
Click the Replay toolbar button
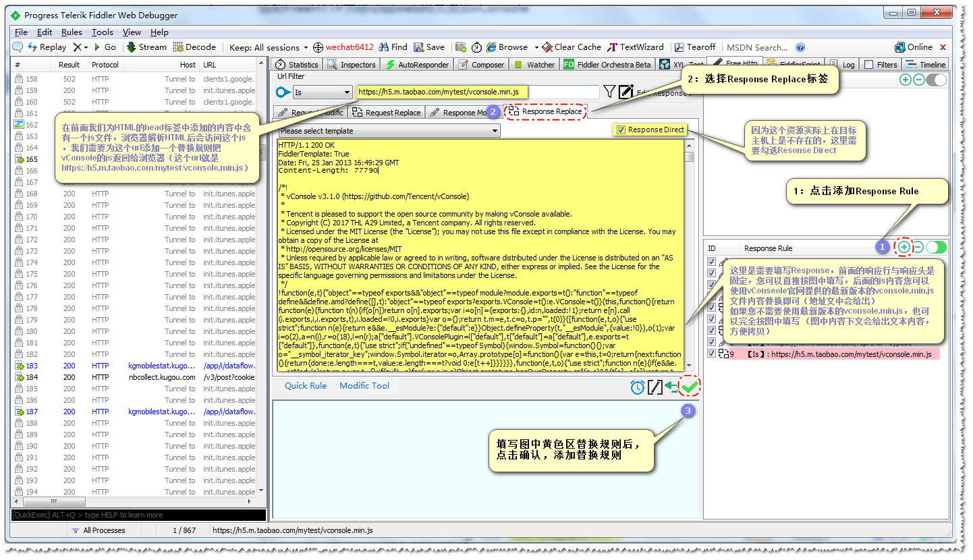point(47,47)
